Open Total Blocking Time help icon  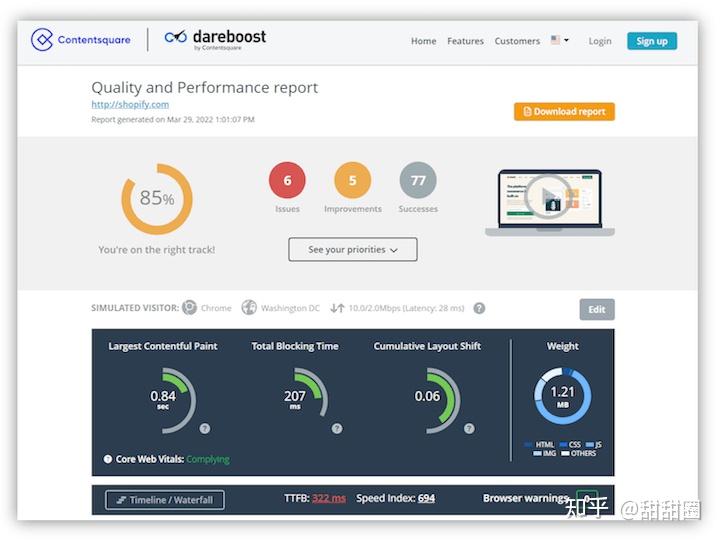click(337, 428)
